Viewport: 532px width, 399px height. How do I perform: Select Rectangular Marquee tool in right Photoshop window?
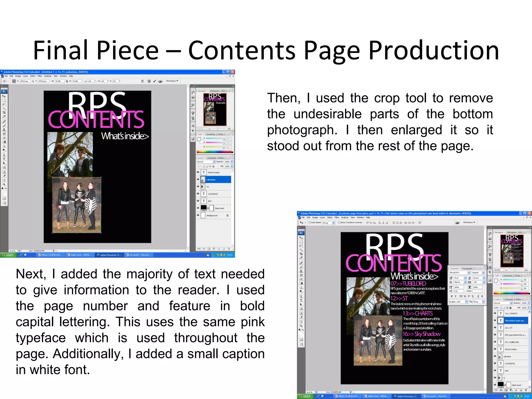tap(301, 242)
